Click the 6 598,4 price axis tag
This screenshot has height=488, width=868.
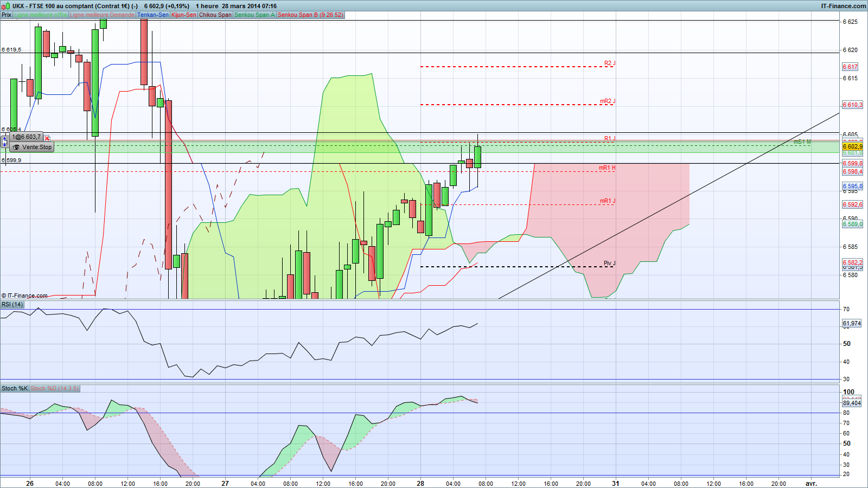click(852, 171)
